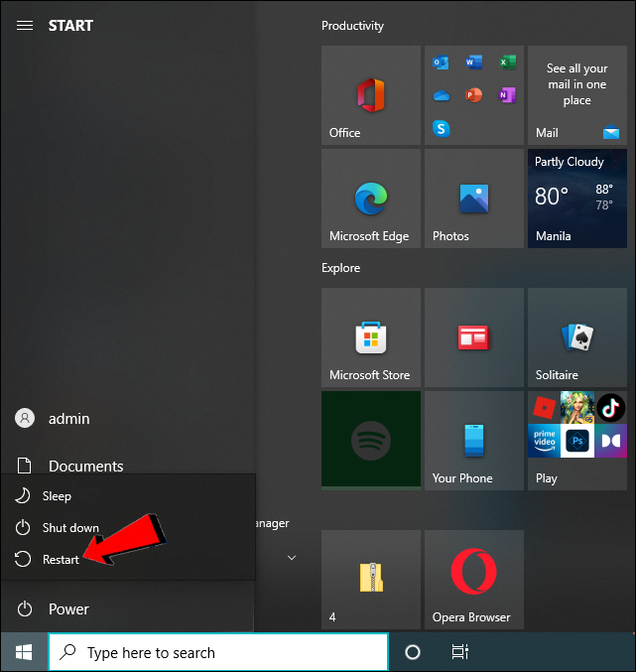Expand the Start hamburger menu

pos(25,26)
